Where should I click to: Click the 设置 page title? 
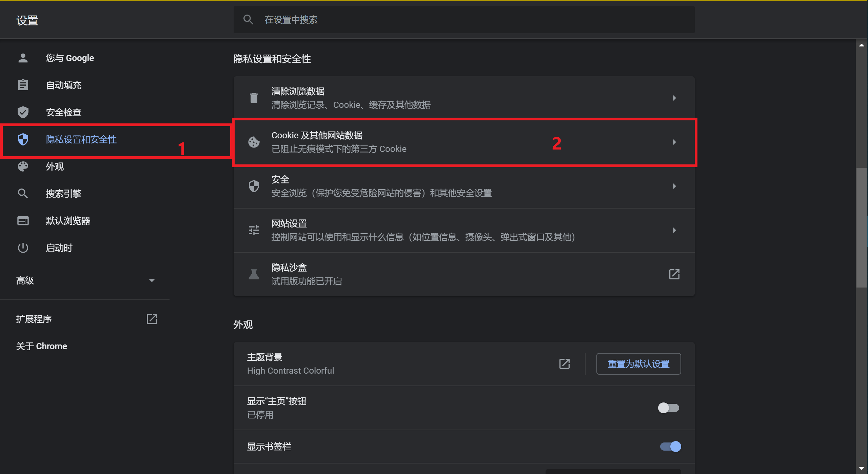tap(27, 20)
